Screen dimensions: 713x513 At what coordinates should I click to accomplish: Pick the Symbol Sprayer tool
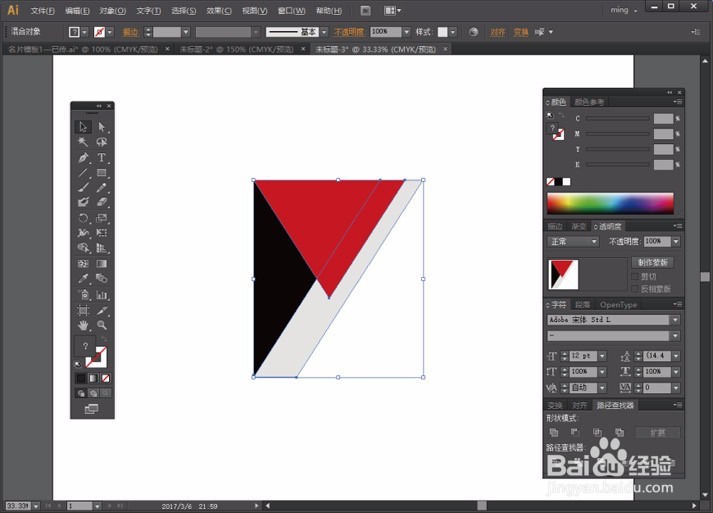(x=83, y=295)
